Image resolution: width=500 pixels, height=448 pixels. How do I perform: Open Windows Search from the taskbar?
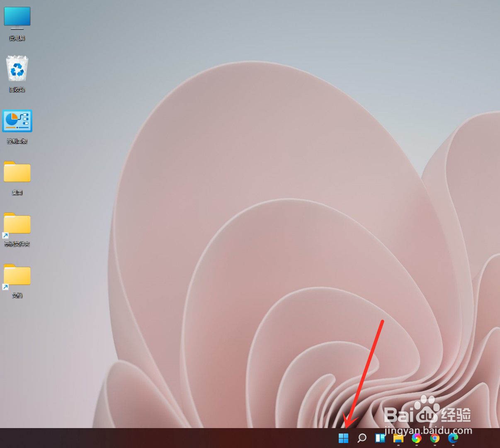pyautogui.click(x=362, y=438)
